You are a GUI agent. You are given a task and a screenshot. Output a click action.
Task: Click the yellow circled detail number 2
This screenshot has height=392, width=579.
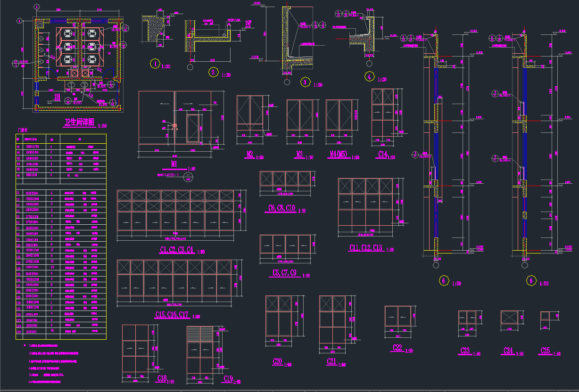click(x=214, y=72)
